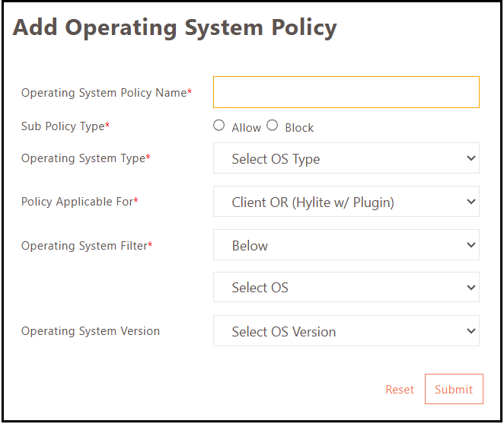Click the chevron arrow on Select OS Type
Image resolution: width=504 pixels, height=424 pixels.
pos(471,158)
